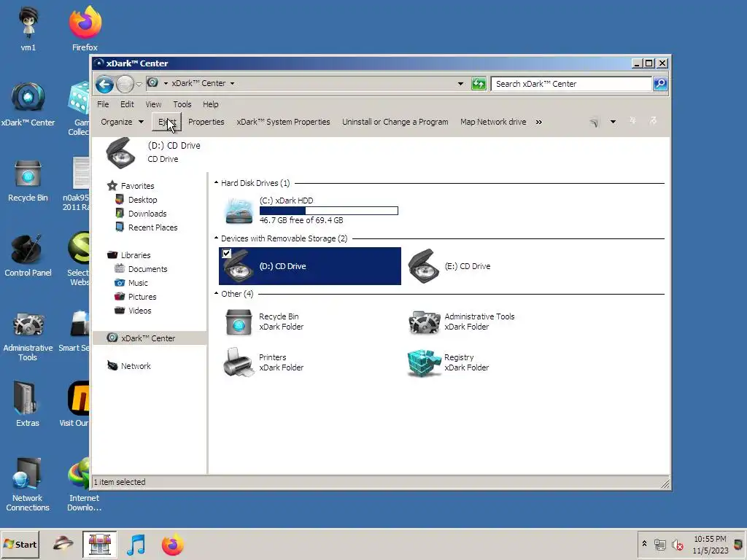This screenshot has width=747, height=560.
Task: Uncheck the (D:) CD Drive checkbox
Action: (226, 253)
